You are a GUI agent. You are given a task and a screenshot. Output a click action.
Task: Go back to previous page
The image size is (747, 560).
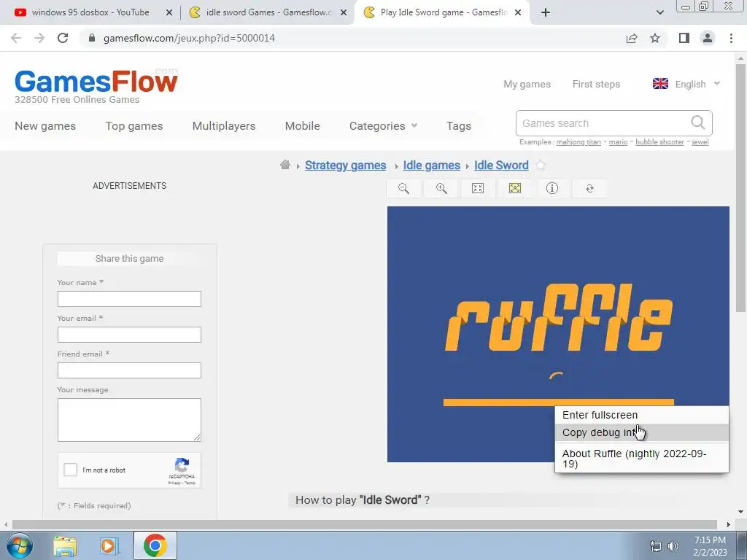(16, 38)
